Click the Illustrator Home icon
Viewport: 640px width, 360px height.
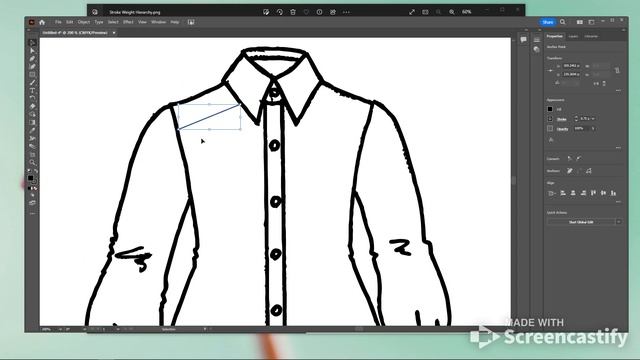[x=42, y=22]
